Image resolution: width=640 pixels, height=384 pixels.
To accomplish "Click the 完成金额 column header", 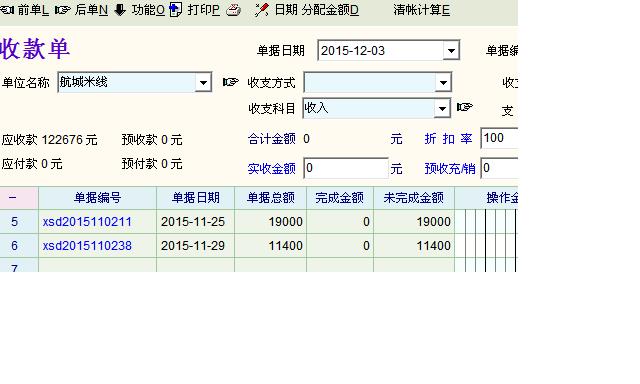I will coord(340,198).
